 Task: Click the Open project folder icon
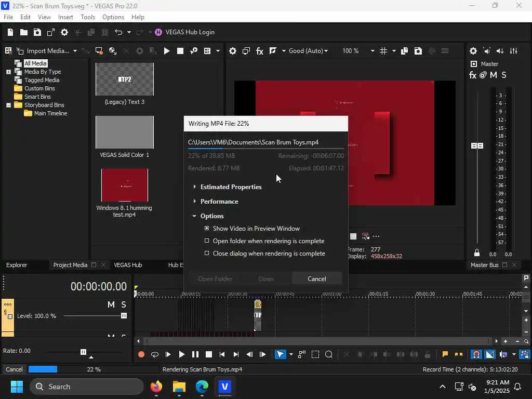click(24, 32)
